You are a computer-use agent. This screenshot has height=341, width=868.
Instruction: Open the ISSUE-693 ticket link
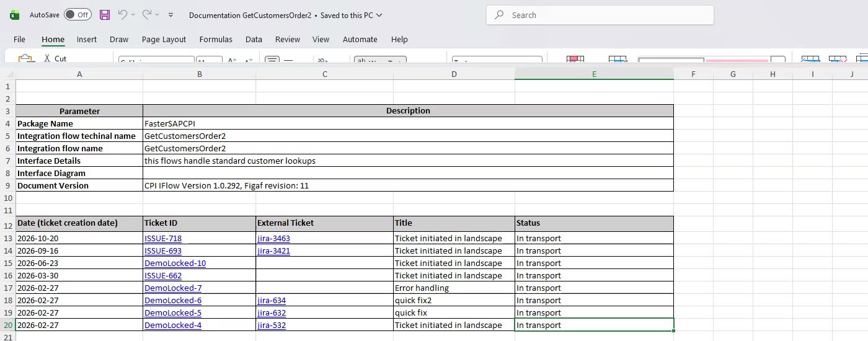[x=163, y=250]
